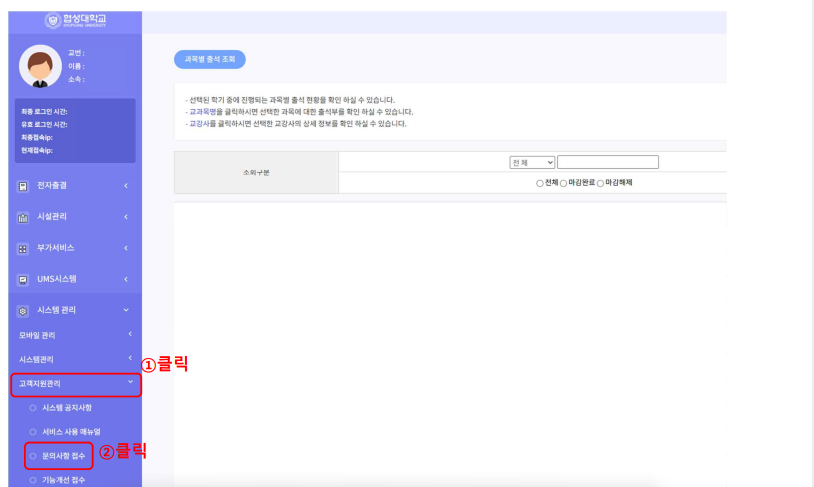This screenshot has height=487, width=814.
Task: Expand the 모바일 관리 submenu arrow
Action: [x=130, y=334]
